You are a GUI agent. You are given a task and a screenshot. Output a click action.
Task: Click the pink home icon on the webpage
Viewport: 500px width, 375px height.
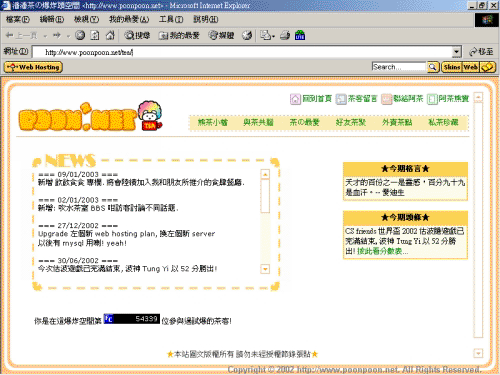[295, 99]
